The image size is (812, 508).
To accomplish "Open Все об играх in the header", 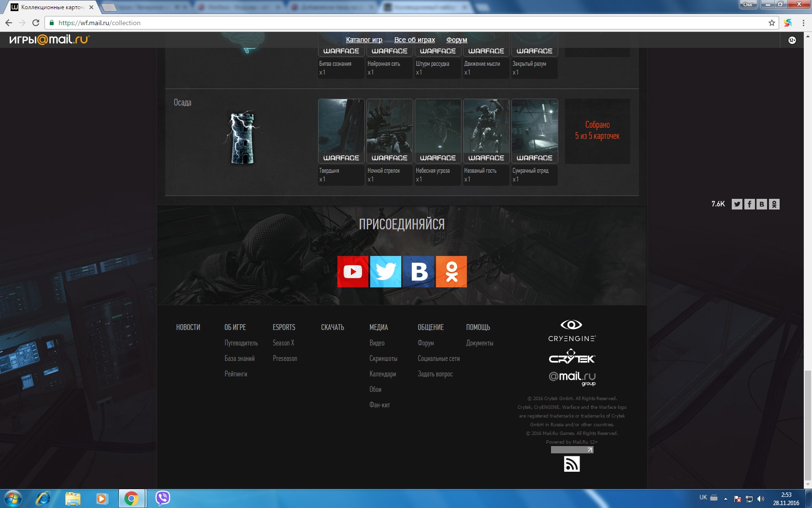I will 415,40.
